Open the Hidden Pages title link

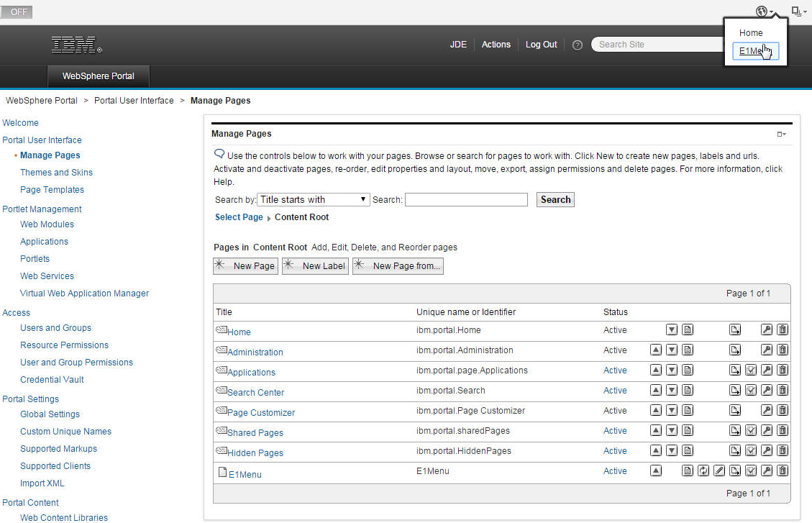pyautogui.click(x=255, y=453)
